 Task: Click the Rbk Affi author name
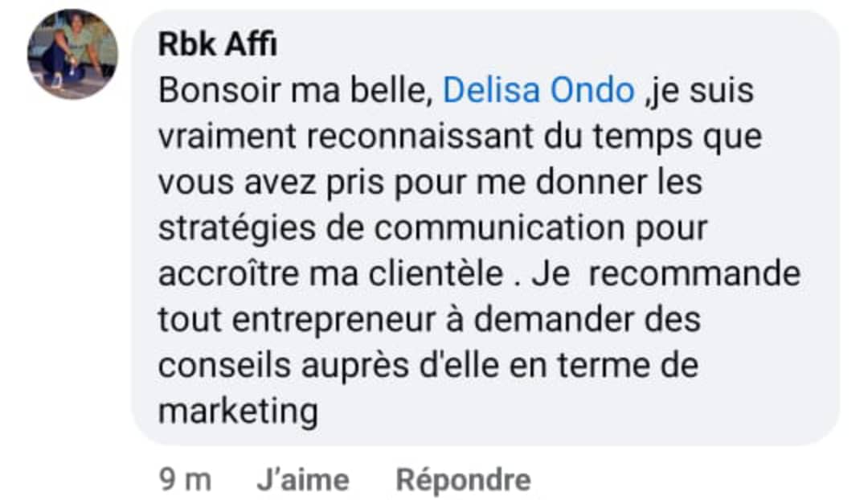click(x=217, y=45)
